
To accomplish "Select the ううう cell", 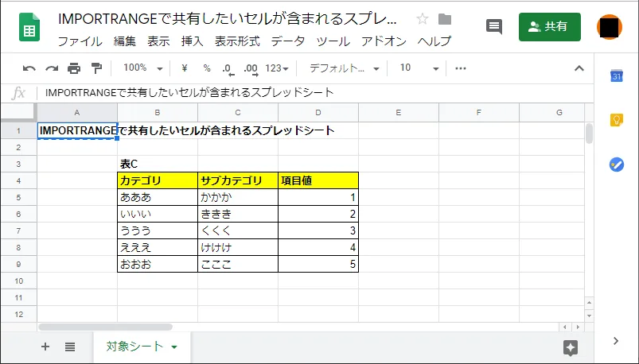I will (x=158, y=230).
